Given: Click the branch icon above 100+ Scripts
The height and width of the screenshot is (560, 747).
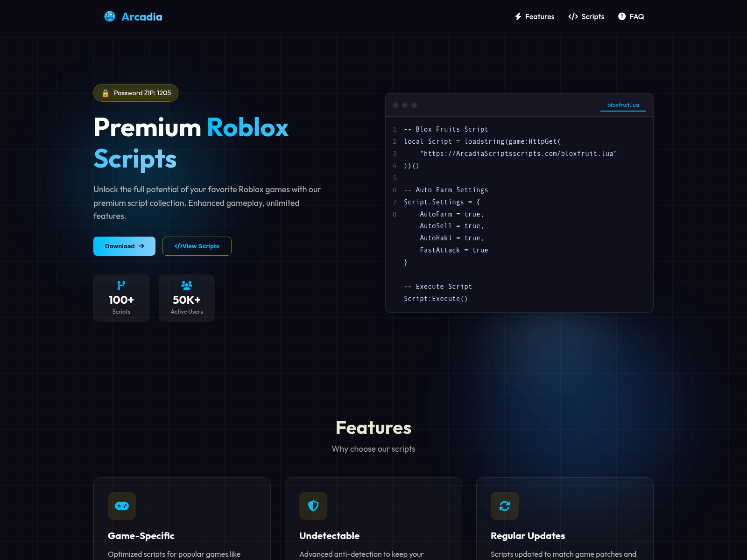Looking at the screenshot, I should (121, 285).
